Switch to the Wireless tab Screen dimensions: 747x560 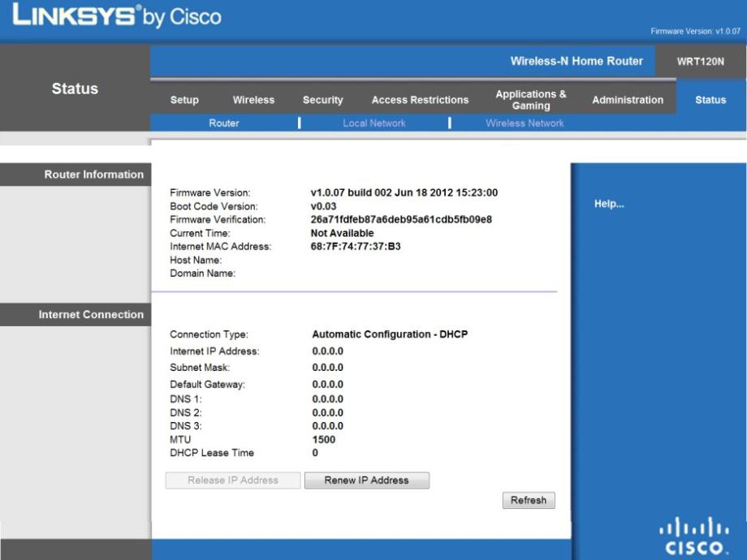click(x=253, y=100)
